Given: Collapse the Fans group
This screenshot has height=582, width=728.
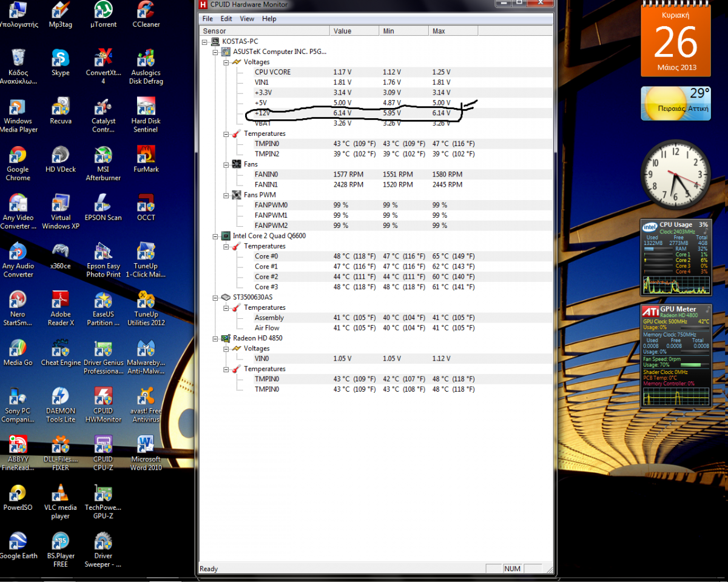Looking at the screenshot, I should coord(226,164).
